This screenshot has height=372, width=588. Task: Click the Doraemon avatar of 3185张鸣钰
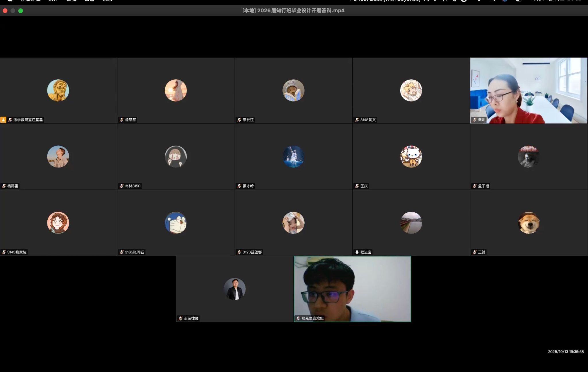coord(176,223)
